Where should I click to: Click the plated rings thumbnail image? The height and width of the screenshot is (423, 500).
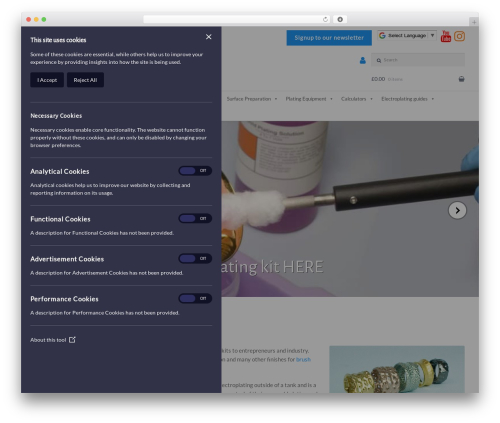pyautogui.click(x=397, y=369)
